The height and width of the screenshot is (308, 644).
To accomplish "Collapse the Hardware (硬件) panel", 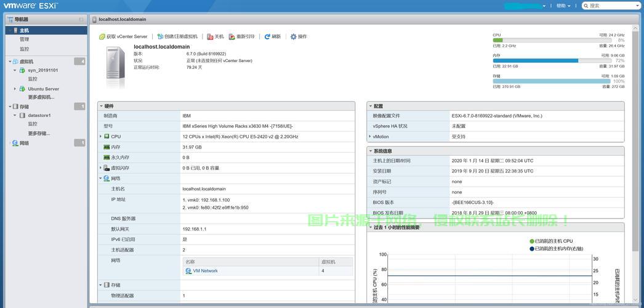I will (x=101, y=106).
